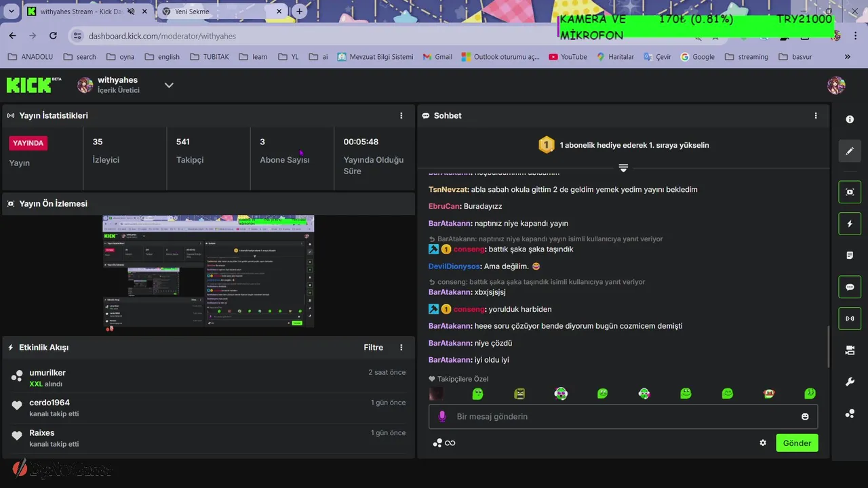Viewport: 868px width, 488px height.
Task: Focus the Bir mesaj gönderin field
Action: [x=623, y=416]
